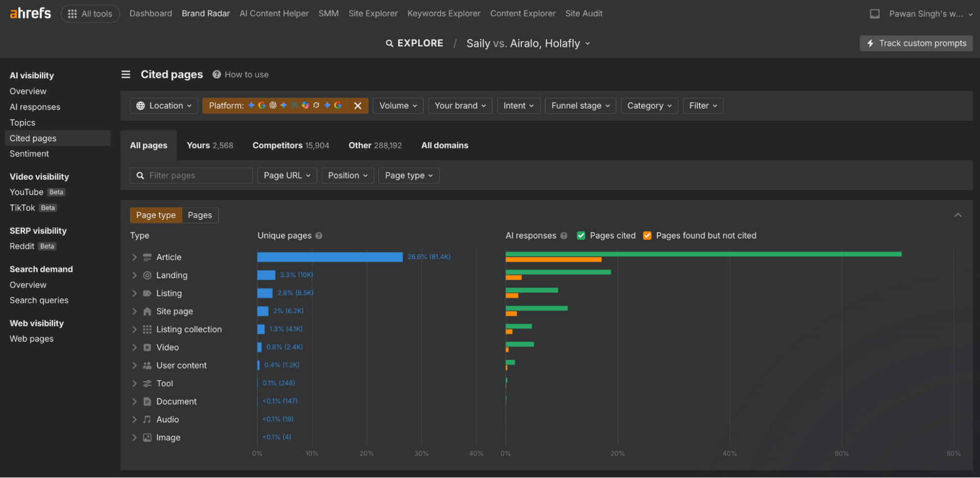
Task: Click the blue Article unique pages bar
Action: [x=330, y=257]
